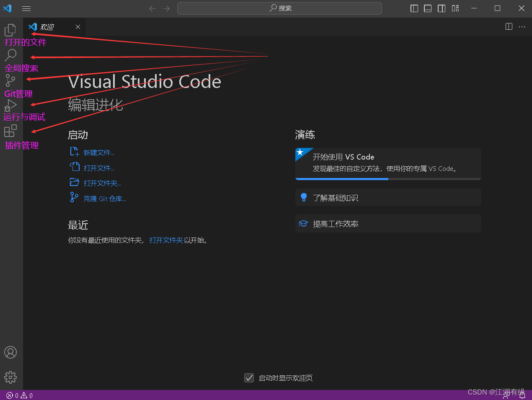Open the global Search sidebar icon

pyautogui.click(x=10, y=55)
